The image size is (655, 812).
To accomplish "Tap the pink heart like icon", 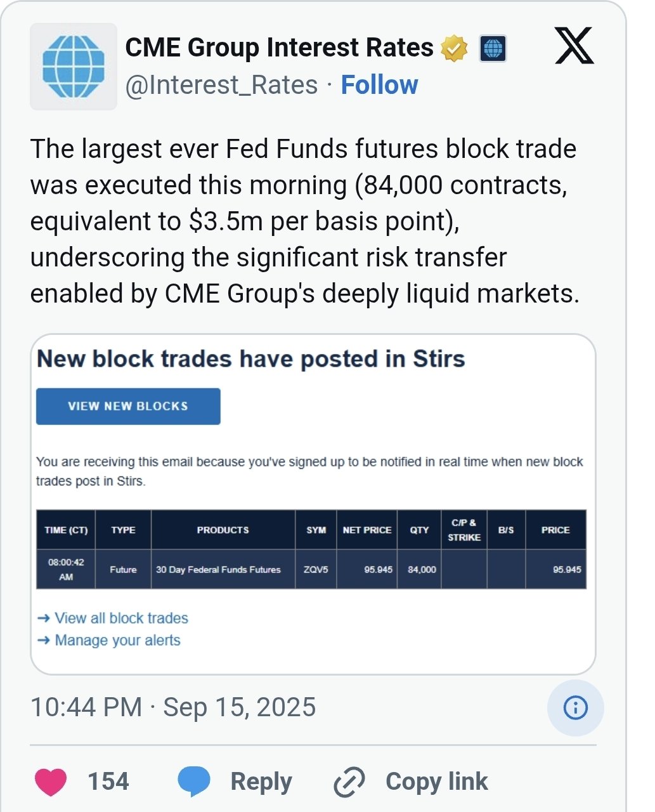I will coord(51,782).
